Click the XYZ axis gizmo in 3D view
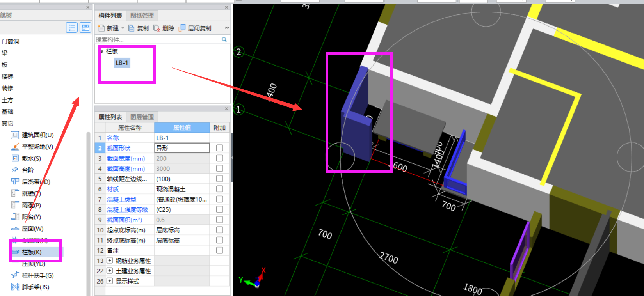The image size is (644, 296). pyautogui.click(x=254, y=278)
